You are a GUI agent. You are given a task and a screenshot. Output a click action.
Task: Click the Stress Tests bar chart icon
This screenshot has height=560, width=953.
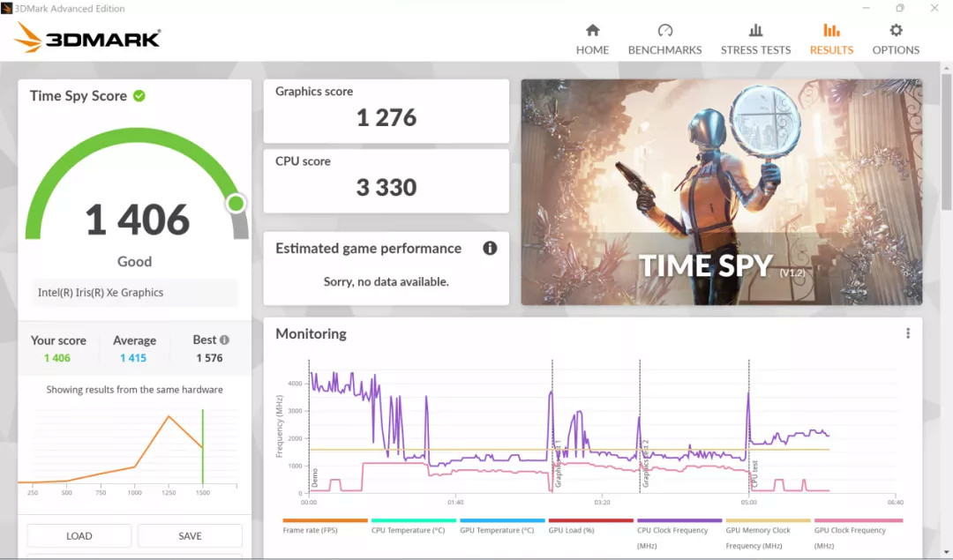click(755, 30)
